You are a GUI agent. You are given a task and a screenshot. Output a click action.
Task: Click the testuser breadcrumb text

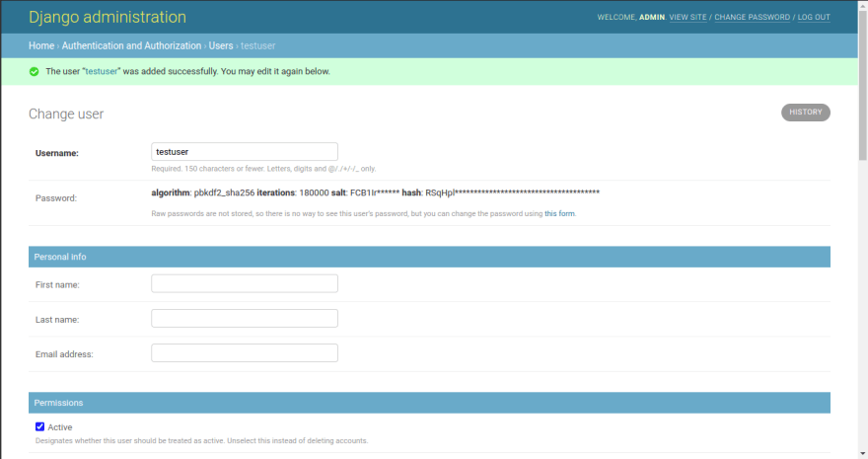pyautogui.click(x=258, y=46)
